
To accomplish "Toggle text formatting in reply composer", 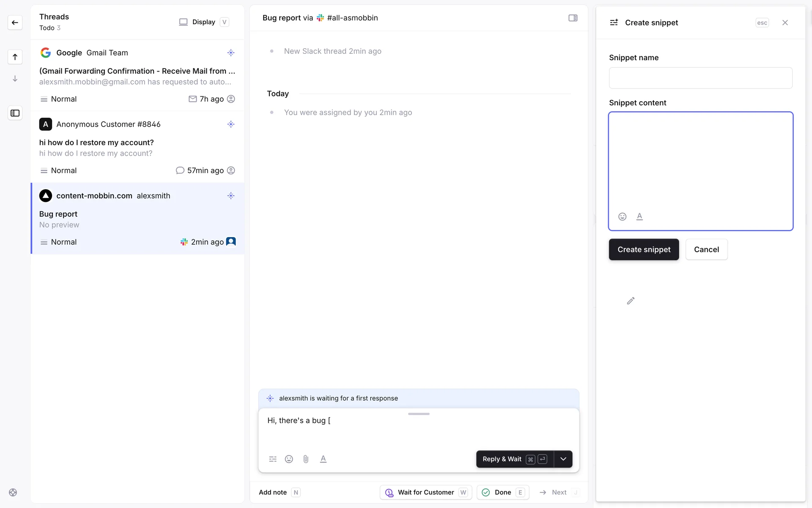I will tap(323, 459).
